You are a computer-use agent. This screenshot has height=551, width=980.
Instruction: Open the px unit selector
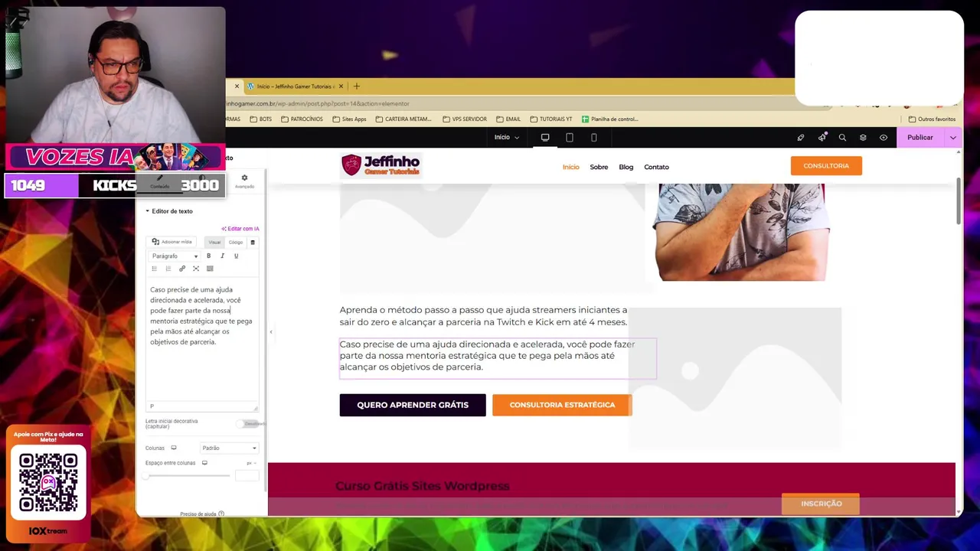click(250, 463)
